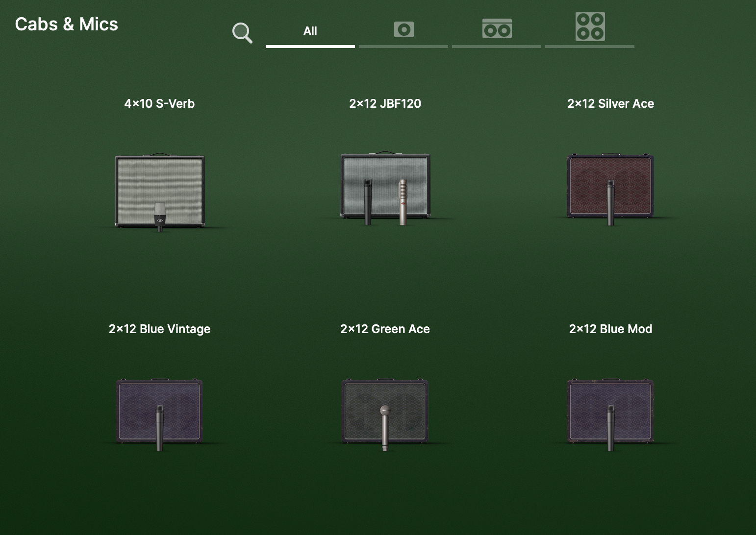The height and width of the screenshot is (535, 756).
Task: Click the "2×12 JBF120" name label
Action: 385,104
